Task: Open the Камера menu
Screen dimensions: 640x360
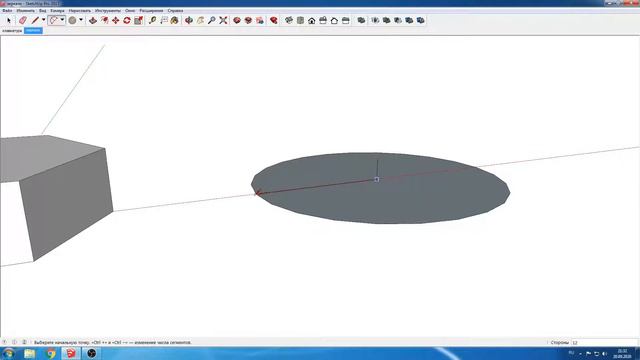Action: (58, 11)
